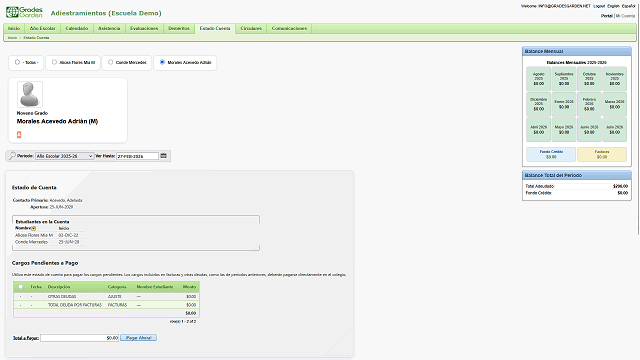640x360 pixels.
Task: Click the Mayo 2026 balance tile
Action: tap(564, 130)
